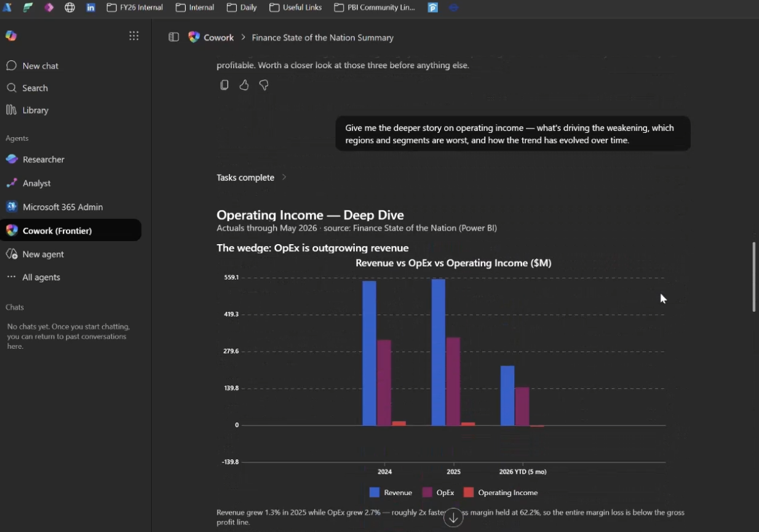Toggle the sidebar panel icon
This screenshot has height=532, width=759.
click(x=174, y=37)
